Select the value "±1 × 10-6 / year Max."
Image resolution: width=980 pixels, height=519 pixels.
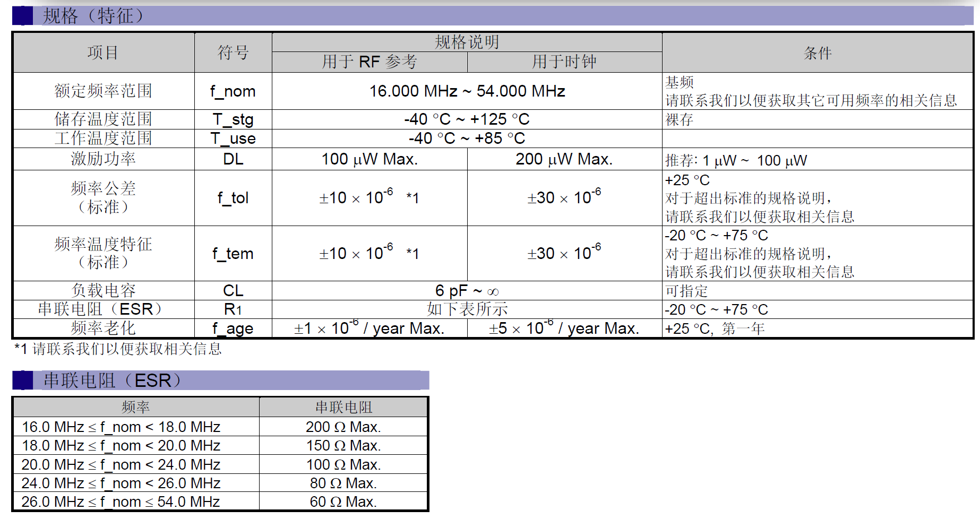click(x=369, y=327)
